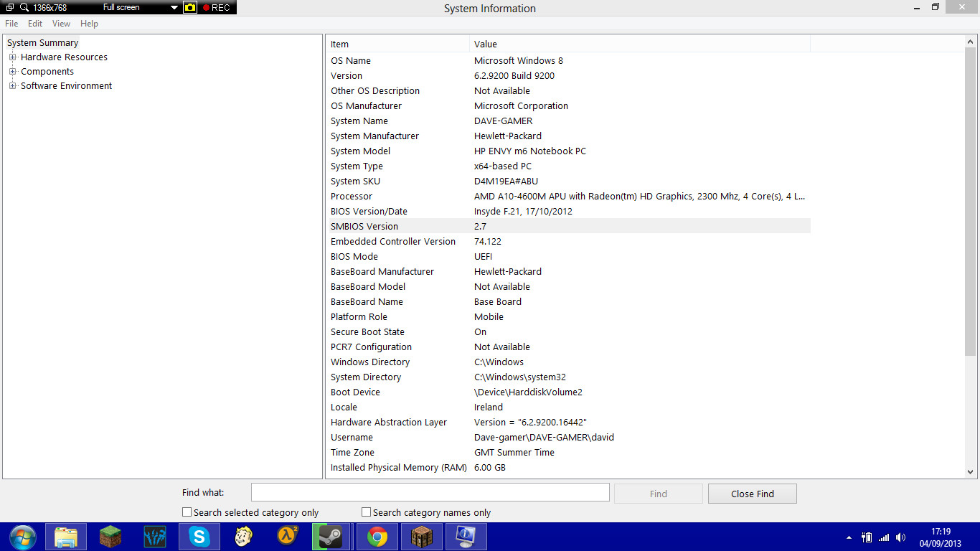
Task: Open Skype from the taskbar
Action: click(x=199, y=537)
